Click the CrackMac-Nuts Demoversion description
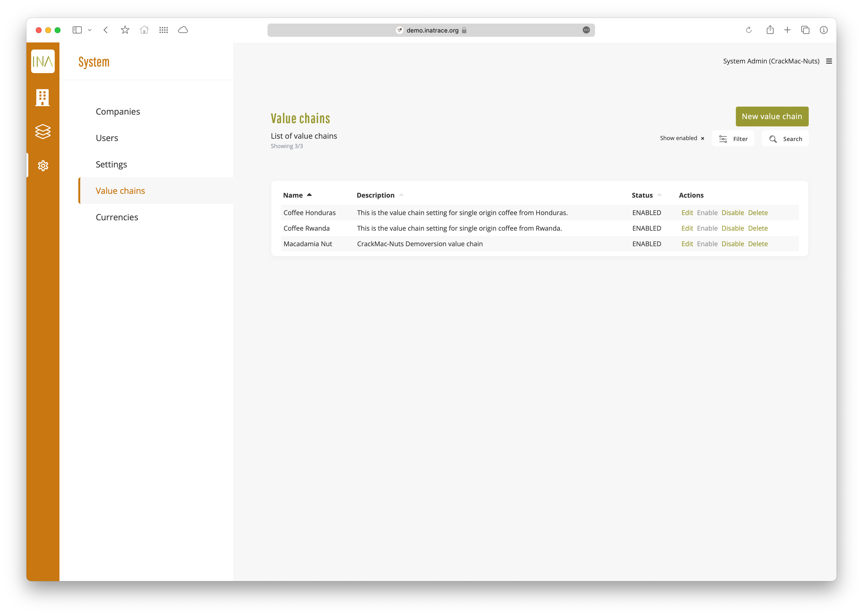The height and width of the screenshot is (616, 863). pyautogui.click(x=419, y=244)
